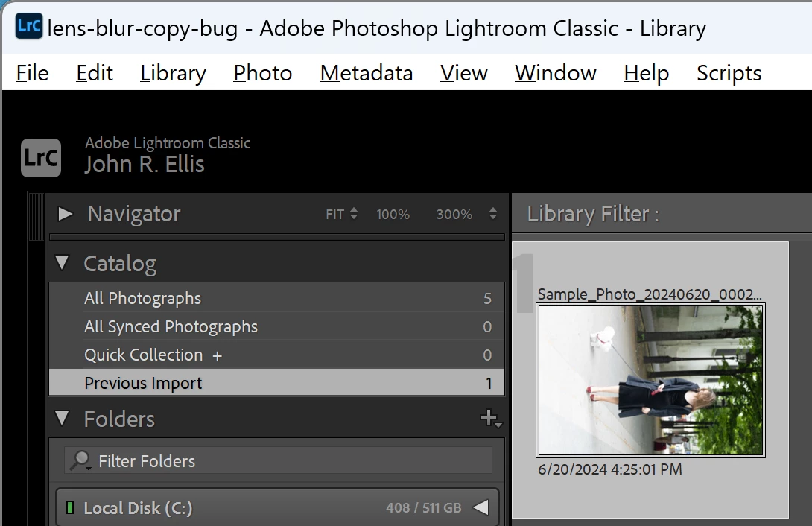
Task: Open the FIT zoom options arrows
Action: coord(354,213)
